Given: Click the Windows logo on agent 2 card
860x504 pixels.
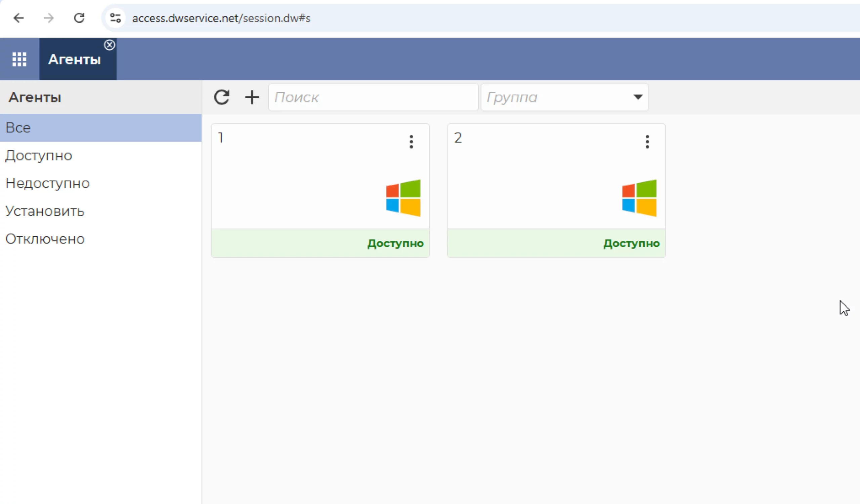Looking at the screenshot, I should [x=639, y=198].
